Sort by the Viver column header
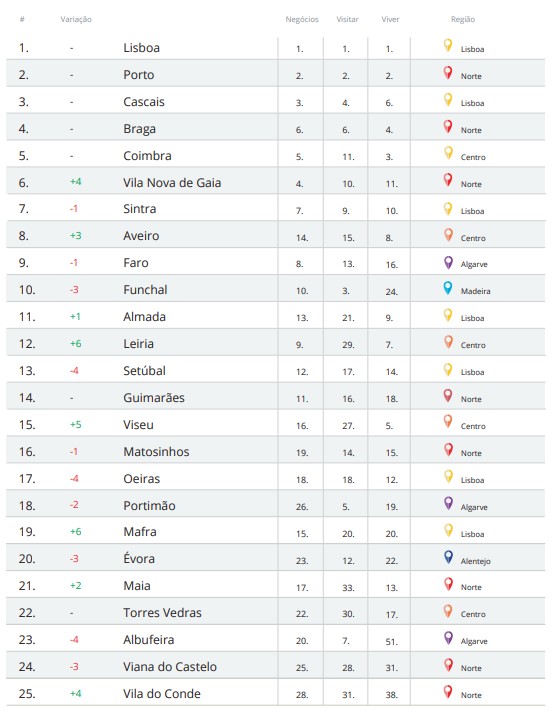Image resolution: width=555 pixels, height=717 pixels. (390, 19)
